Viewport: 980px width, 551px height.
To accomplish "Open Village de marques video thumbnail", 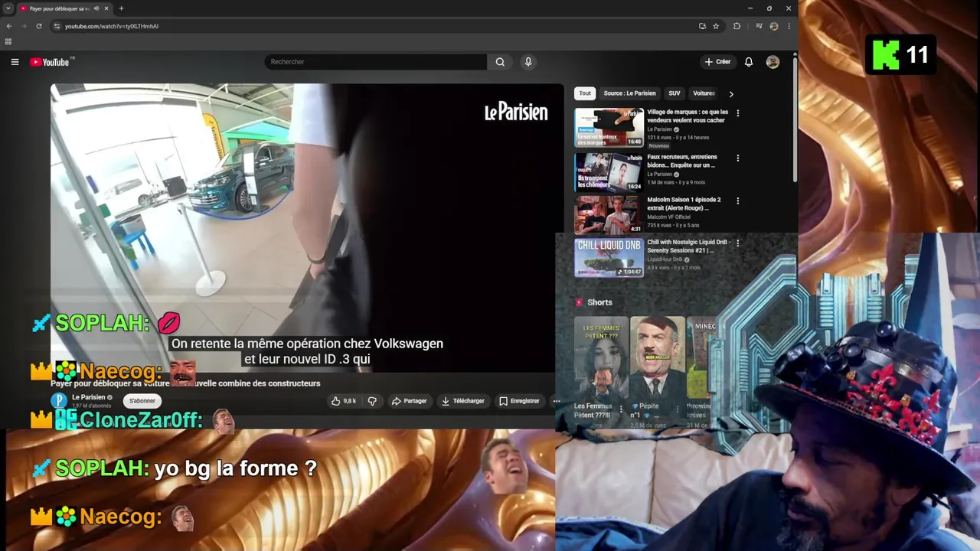I will tap(609, 127).
